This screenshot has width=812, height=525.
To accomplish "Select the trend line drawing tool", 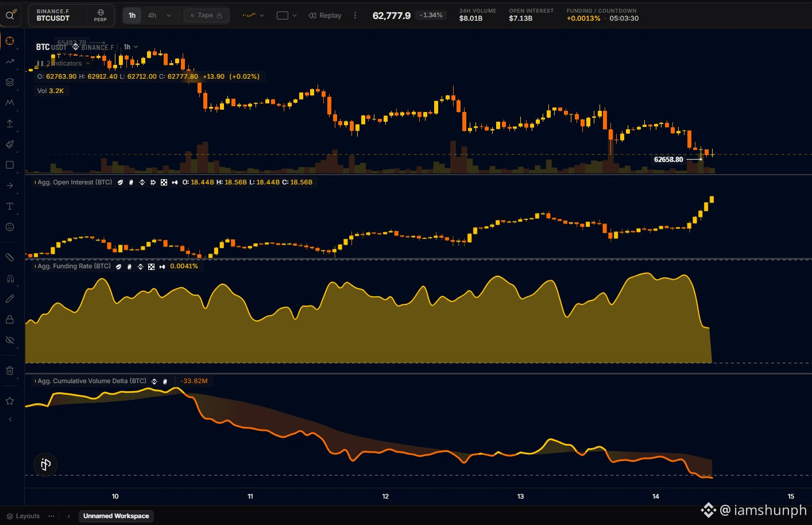I will tap(10, 61).
